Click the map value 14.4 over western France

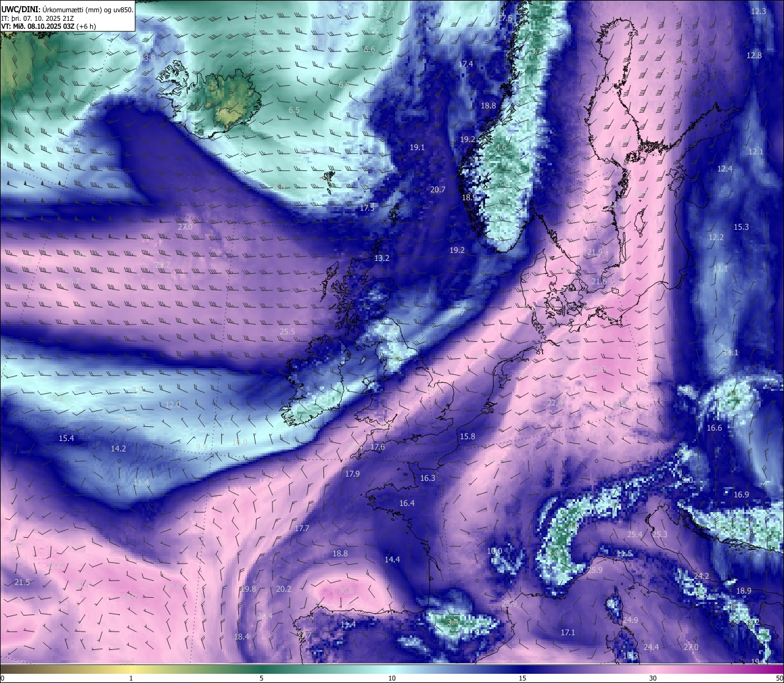392,560
